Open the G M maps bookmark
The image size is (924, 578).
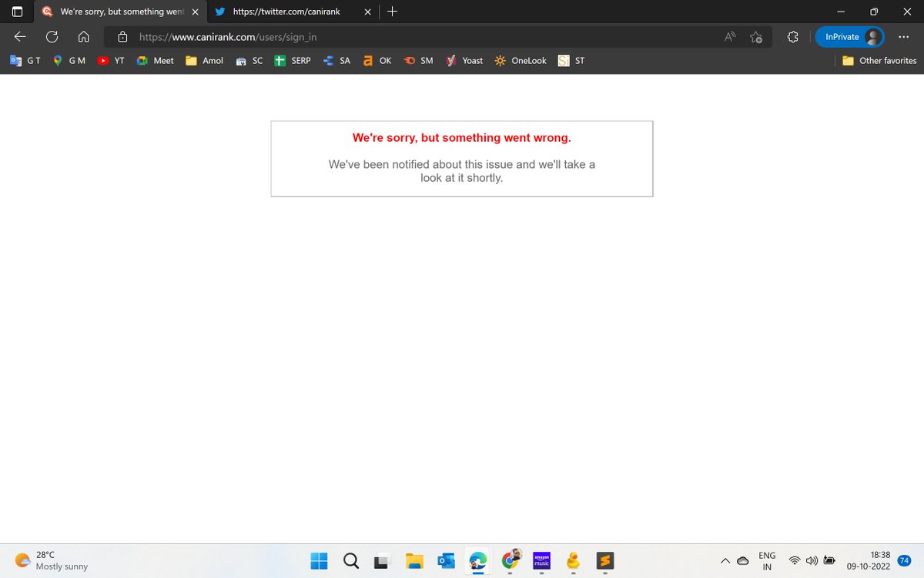pyautogui.click(x=69, y=60)
